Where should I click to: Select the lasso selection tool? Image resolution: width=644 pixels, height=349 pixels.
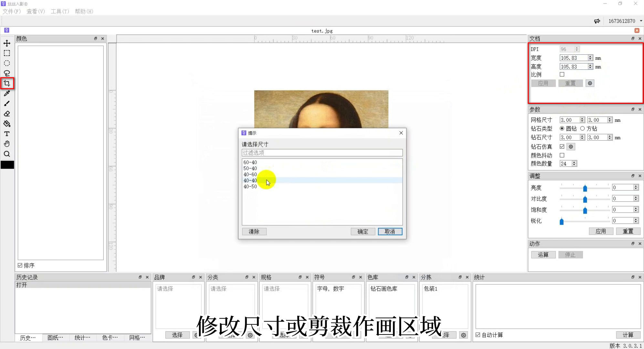(x=7, y=73)
